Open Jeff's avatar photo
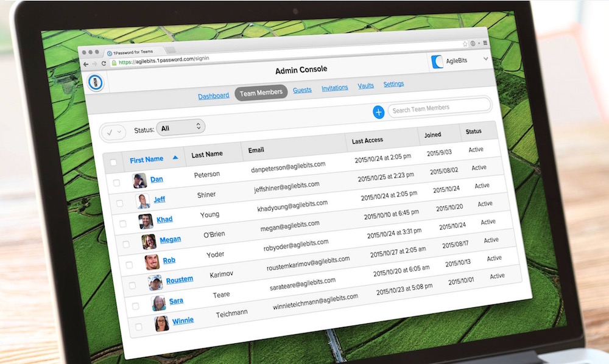This screenshot has height=364, width=609. point(143,201)
